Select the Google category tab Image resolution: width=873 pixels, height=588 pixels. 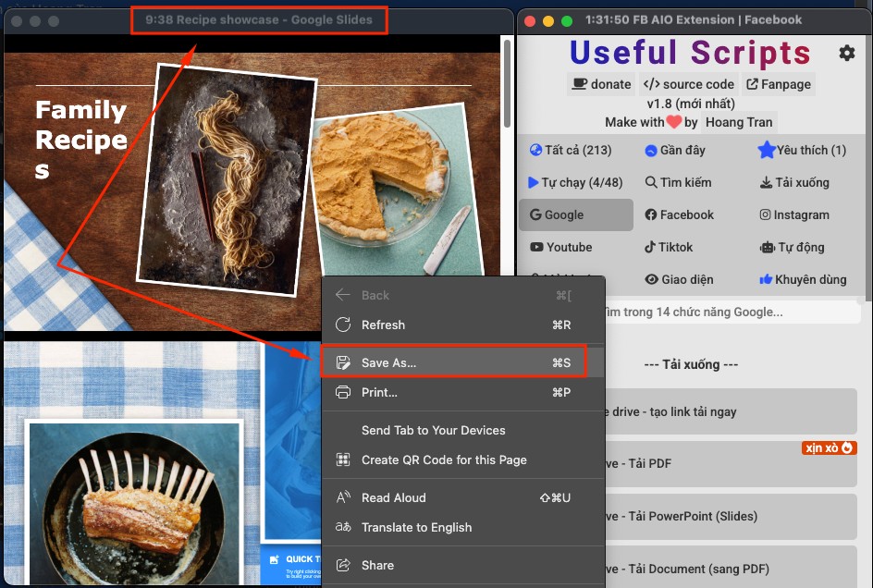(576, 214)
